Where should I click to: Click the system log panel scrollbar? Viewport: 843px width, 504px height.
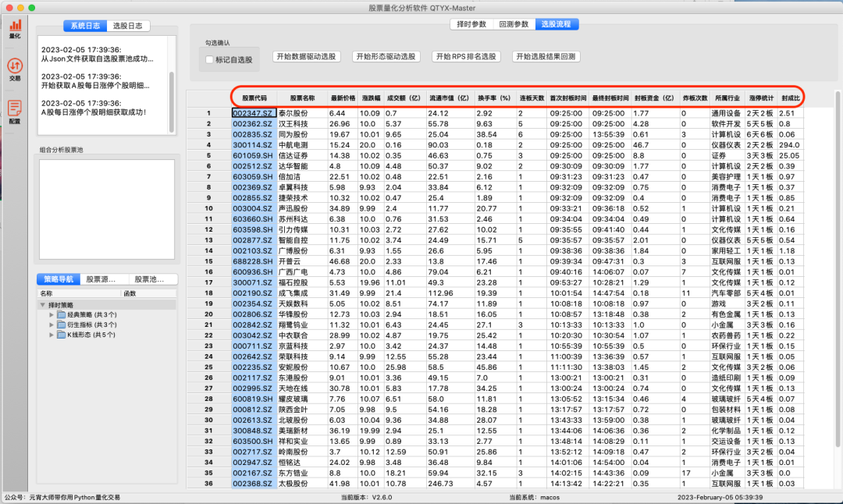172,101
